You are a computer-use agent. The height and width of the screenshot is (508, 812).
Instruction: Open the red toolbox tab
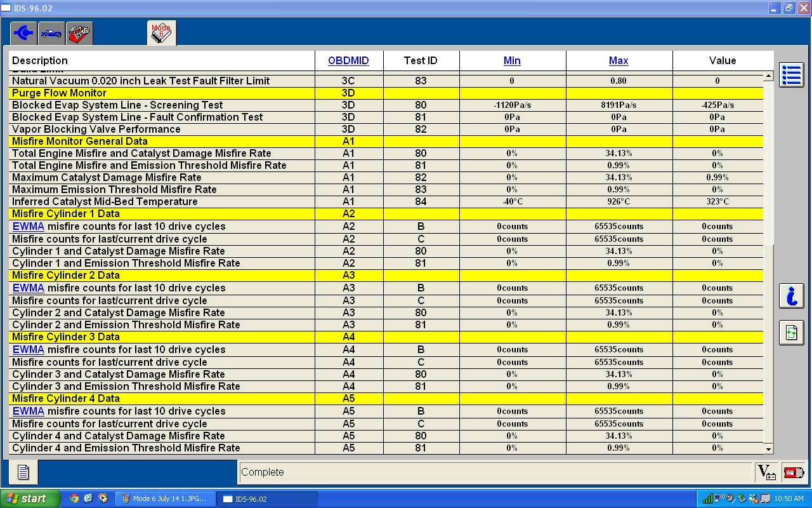click(x=79, y=33)
